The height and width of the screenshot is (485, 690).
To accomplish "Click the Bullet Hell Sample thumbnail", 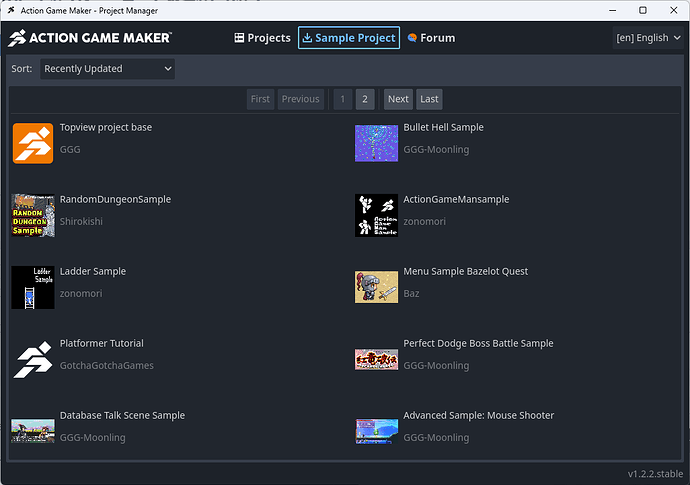I will pos(376,143).
